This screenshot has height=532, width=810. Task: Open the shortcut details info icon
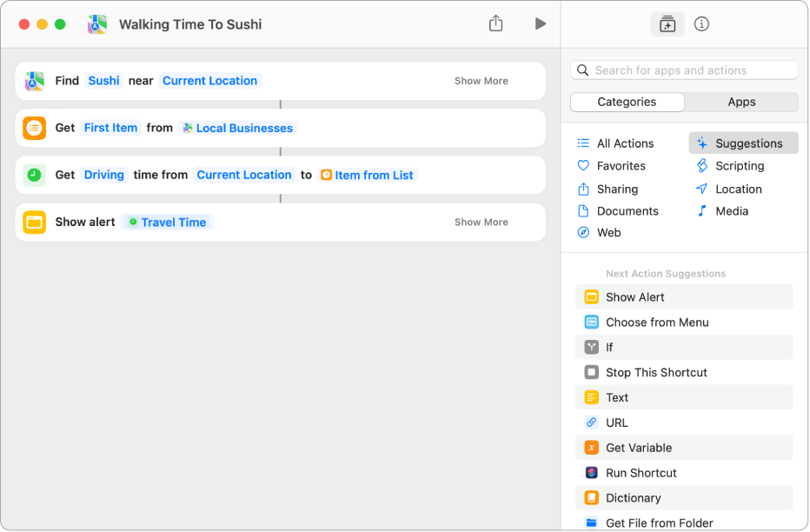click(702, 24)
